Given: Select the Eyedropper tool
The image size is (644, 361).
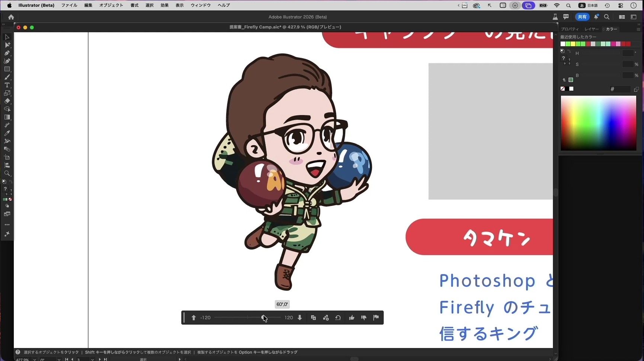Looking at the screenshot, I should tap(7, 133).
